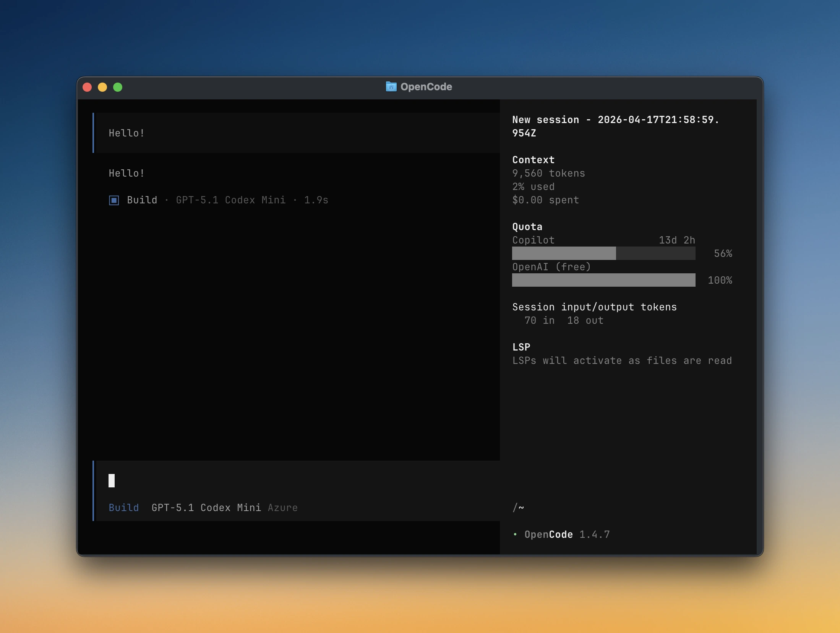
Task: Open the GPT-5.1 Codex Mini model selector
Action: [x=207, y=508]
